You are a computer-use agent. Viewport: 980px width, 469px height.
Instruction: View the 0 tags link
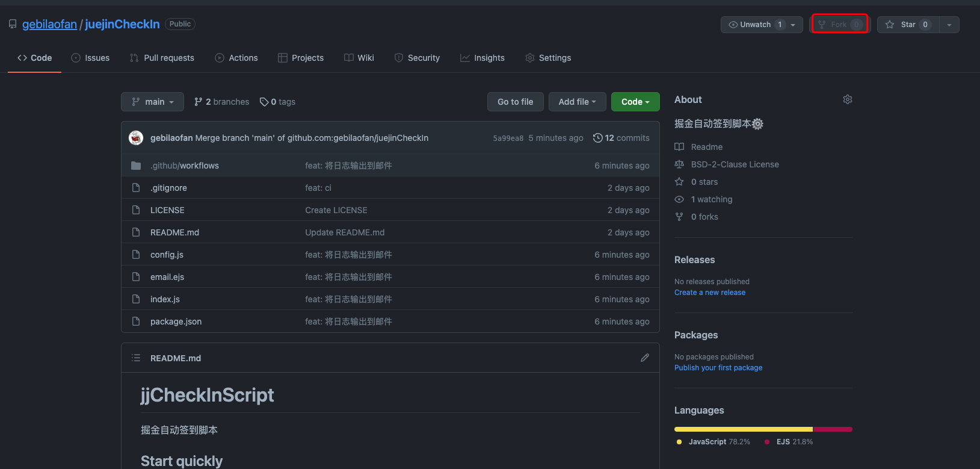point(277,102)
